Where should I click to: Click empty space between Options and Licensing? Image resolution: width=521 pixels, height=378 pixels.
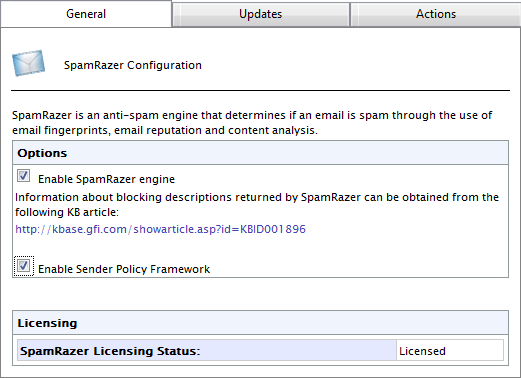coord(260,294)
